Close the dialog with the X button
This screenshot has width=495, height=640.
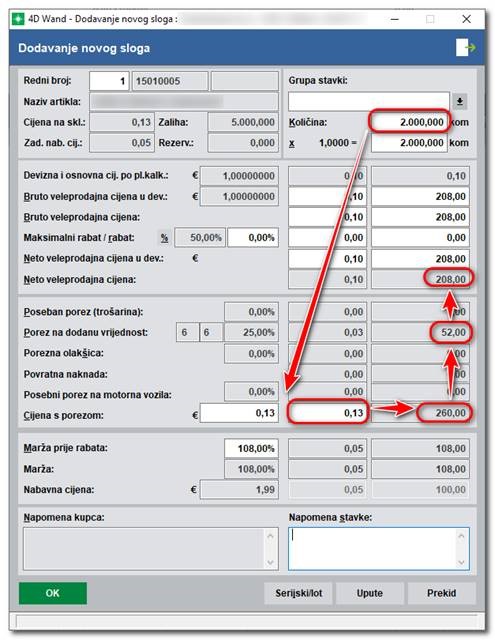click(466, 19)
